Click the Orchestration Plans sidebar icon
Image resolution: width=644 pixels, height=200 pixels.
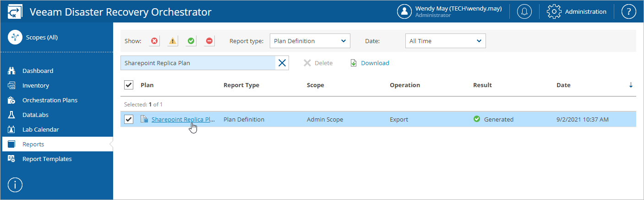click(x=12, y=100)
